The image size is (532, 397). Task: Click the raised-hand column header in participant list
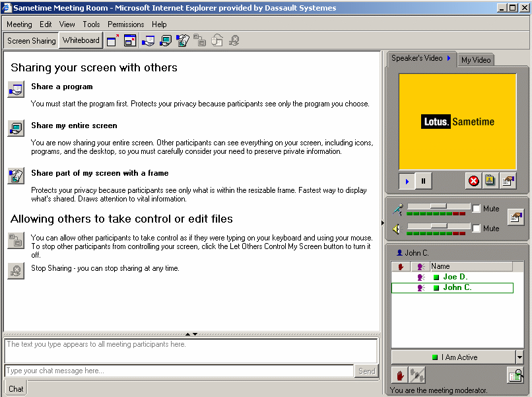(x=401, y=267)
